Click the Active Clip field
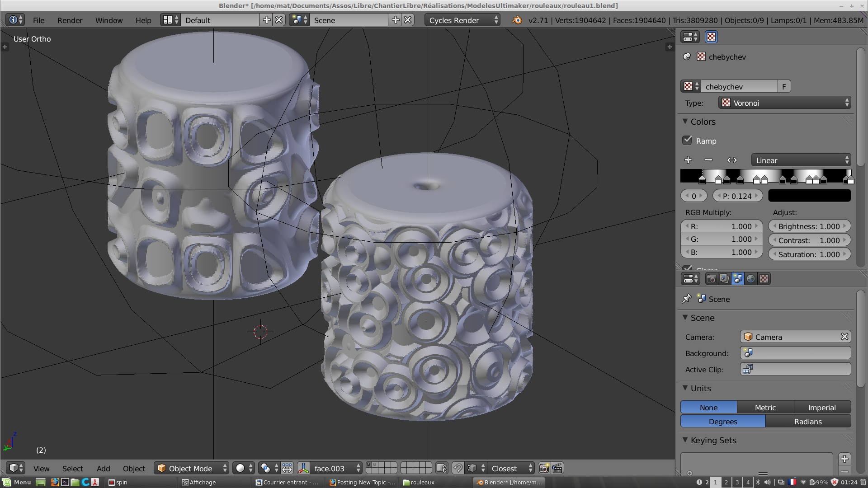This screenshot has height=488, width=868. pos(796,369)
